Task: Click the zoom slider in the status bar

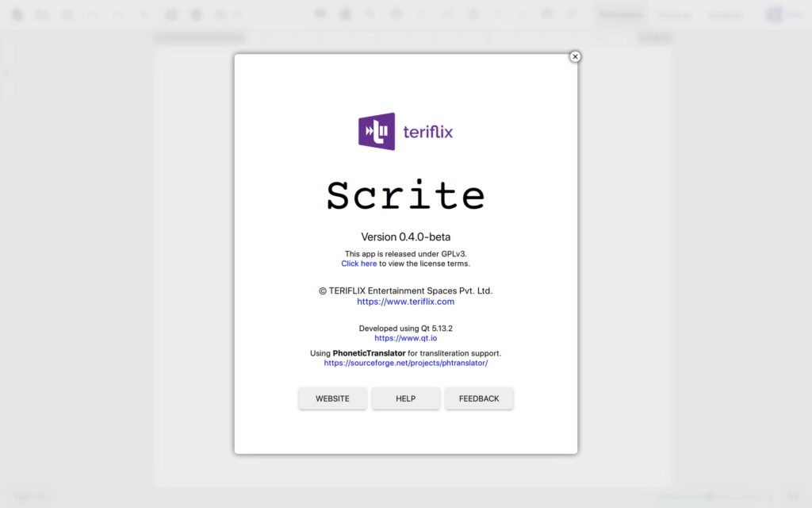Action: point(708,497)
